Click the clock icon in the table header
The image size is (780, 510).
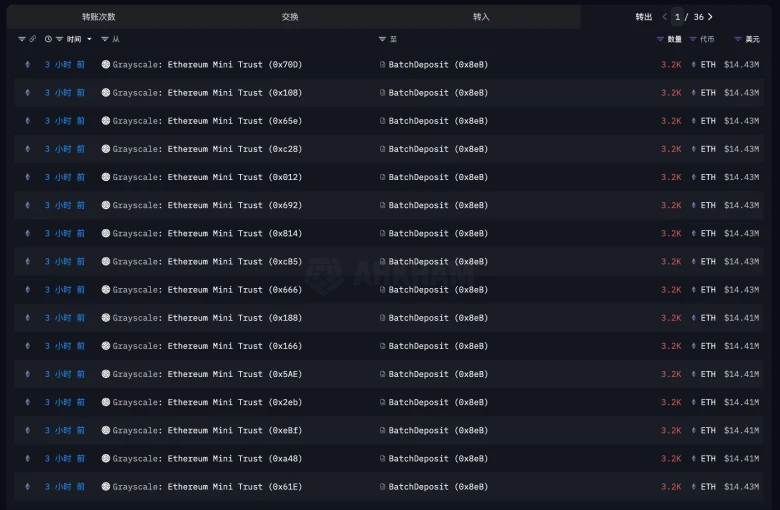(48, 39)
